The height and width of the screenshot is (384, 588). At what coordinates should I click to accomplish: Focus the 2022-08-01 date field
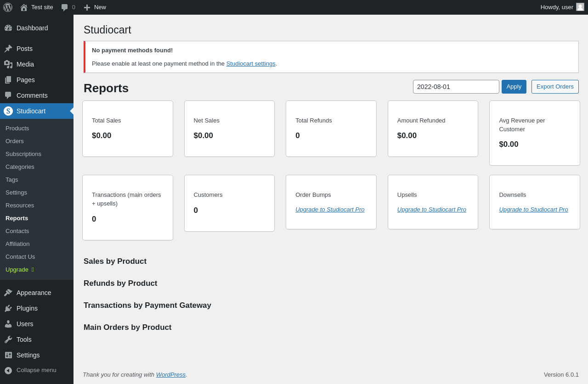pyautogui.click(x=456, y=87)
